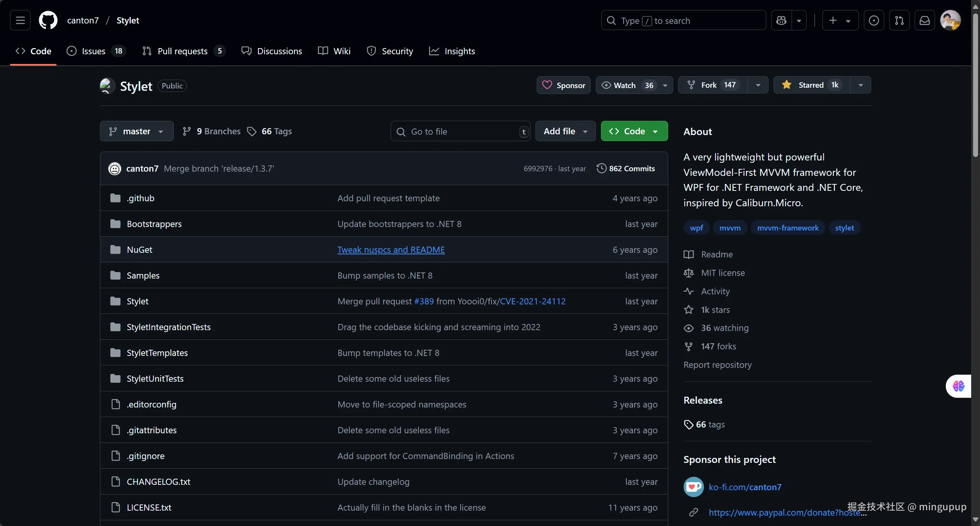Click the link icon beside the PayPal URL
The width and height of the screenshot is (980, 526).
click(694, 513)
